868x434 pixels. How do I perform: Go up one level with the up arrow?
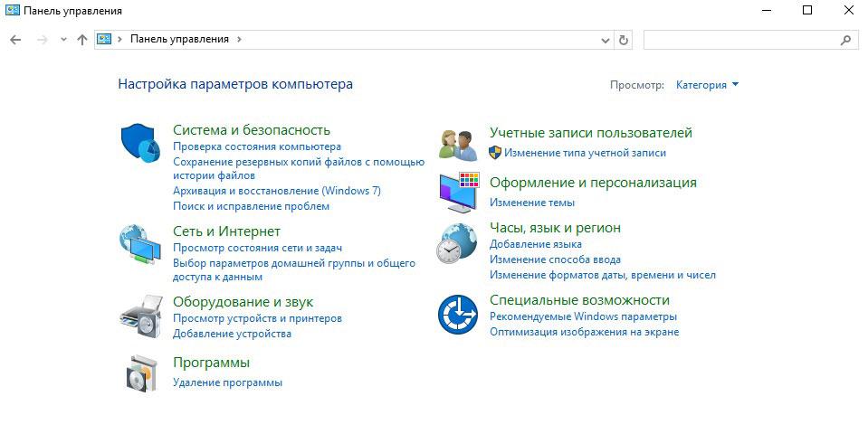coord(82,40)
